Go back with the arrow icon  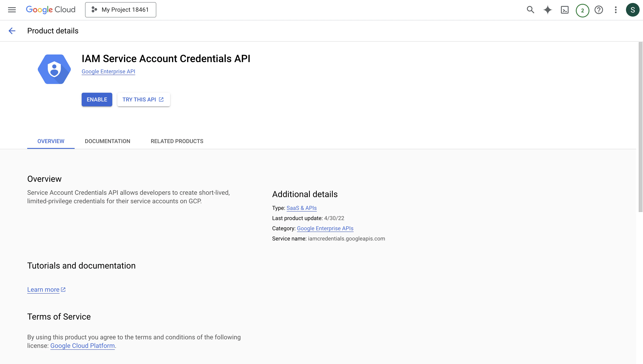12,31
